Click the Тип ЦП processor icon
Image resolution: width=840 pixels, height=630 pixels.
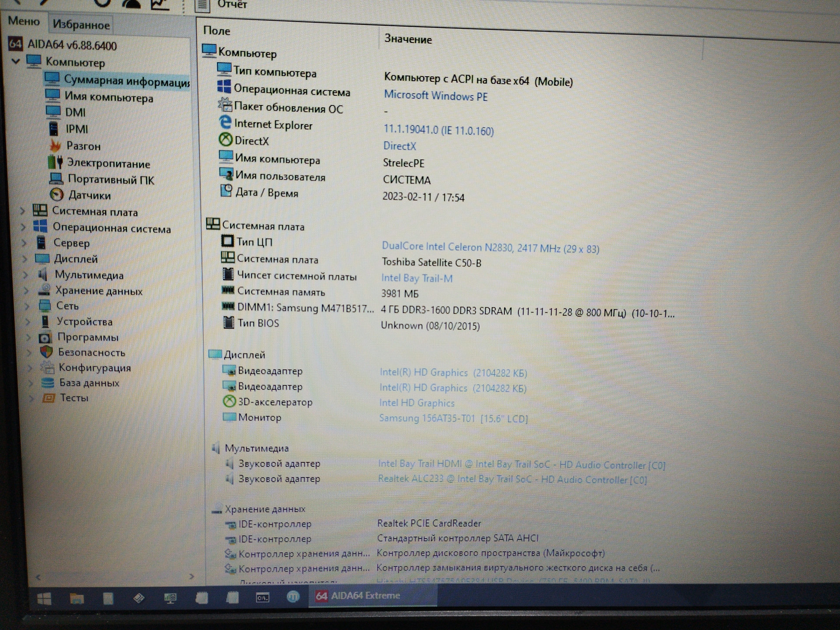[227, 241]
